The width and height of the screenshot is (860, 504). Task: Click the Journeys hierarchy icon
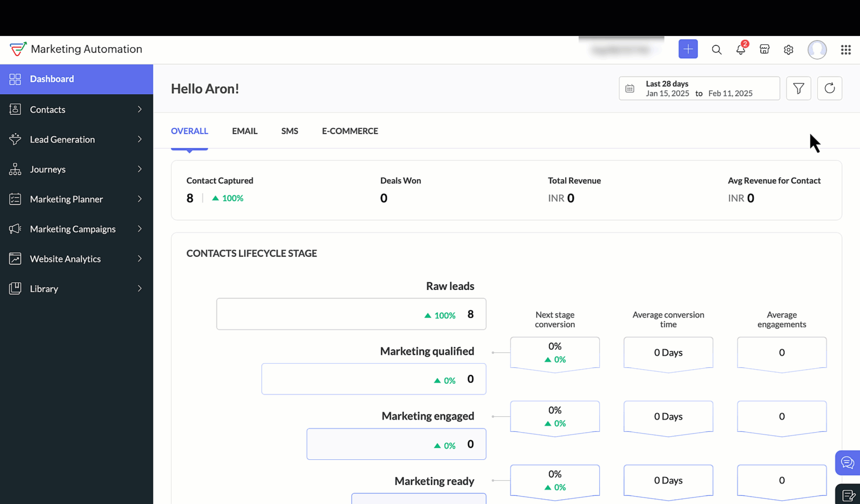pos(15,169)
